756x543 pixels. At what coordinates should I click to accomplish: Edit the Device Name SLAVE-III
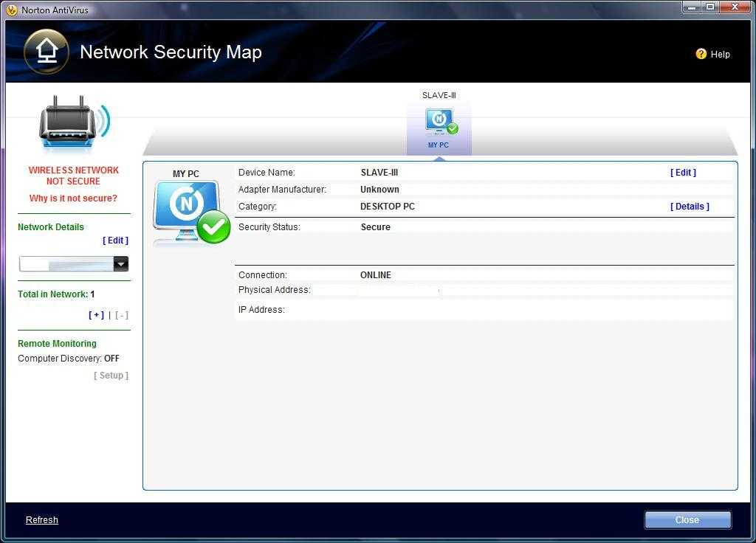pyautogui.click(x=683, y=173)
